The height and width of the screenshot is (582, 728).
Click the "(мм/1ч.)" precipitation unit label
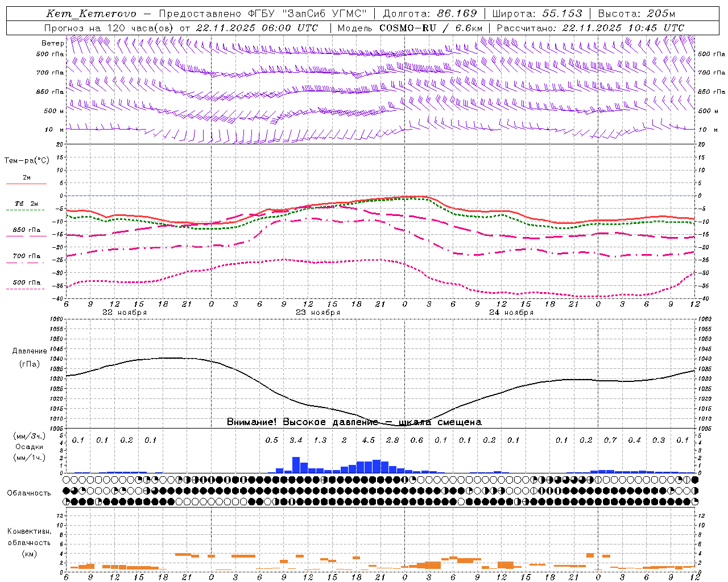[30, 458]
